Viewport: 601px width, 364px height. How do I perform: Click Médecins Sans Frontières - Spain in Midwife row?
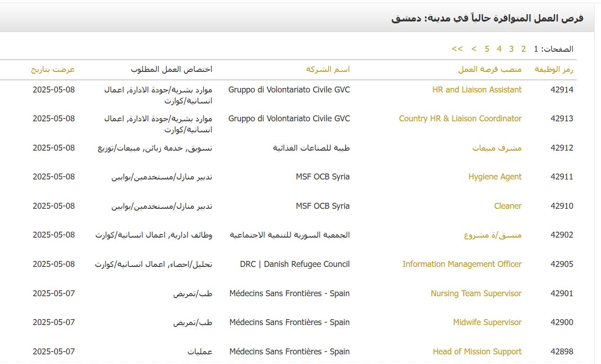(290, 322)
